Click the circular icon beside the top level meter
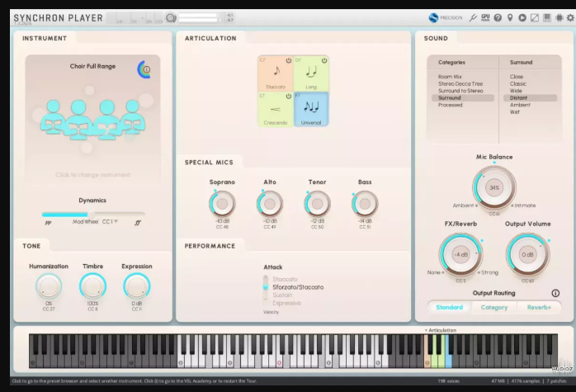The image size is (576, 392). click(x=171, y=17)
